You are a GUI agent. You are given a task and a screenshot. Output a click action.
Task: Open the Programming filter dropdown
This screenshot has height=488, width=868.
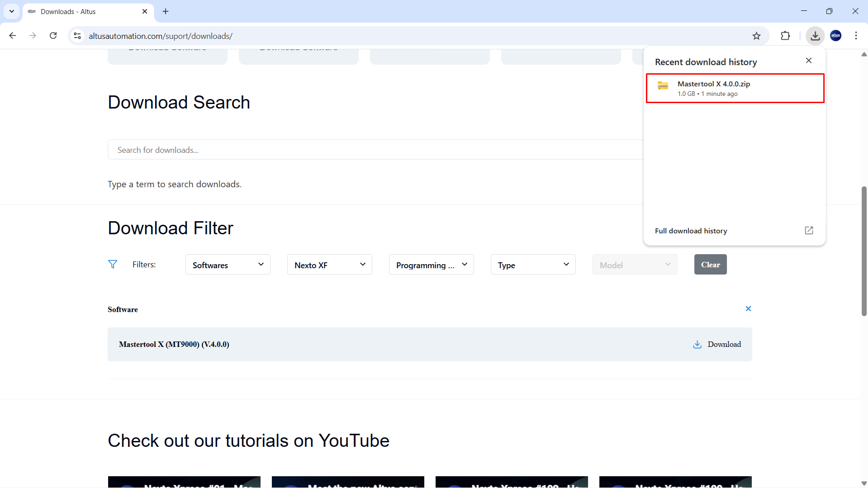(x=431, y=265)
